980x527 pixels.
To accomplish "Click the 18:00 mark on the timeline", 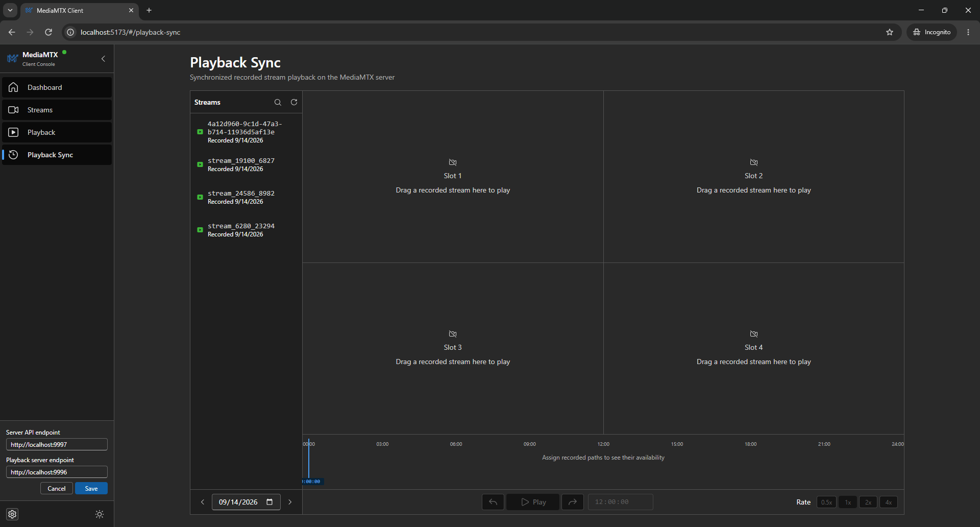I will tap(750, 444).
